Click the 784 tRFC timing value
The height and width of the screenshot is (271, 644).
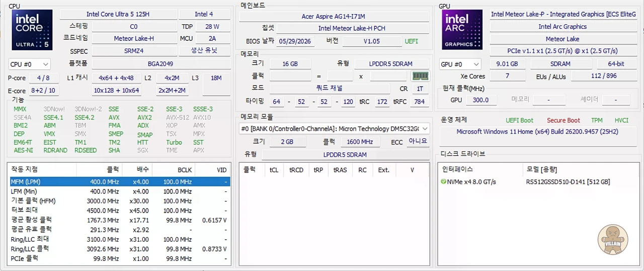419,102
